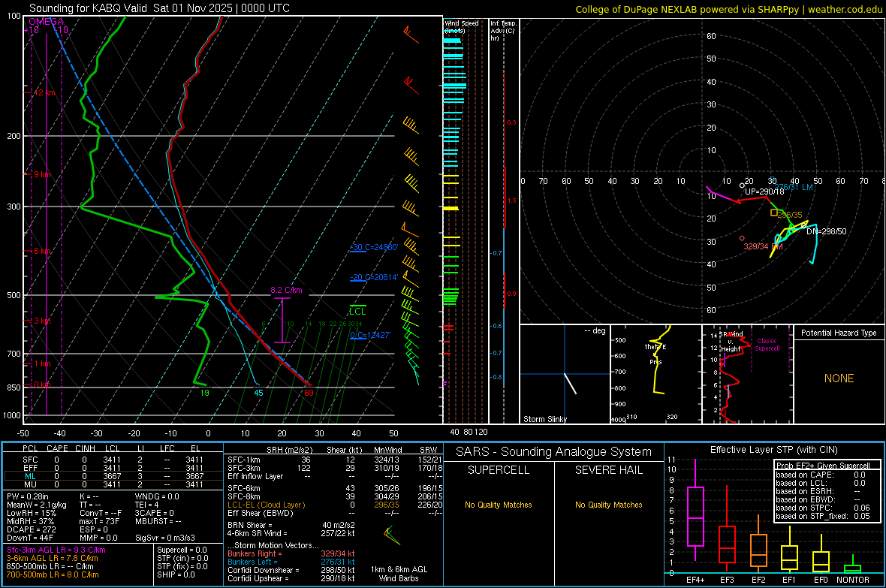Click the red wind barb at 100 mb

[x=411, y=35]
